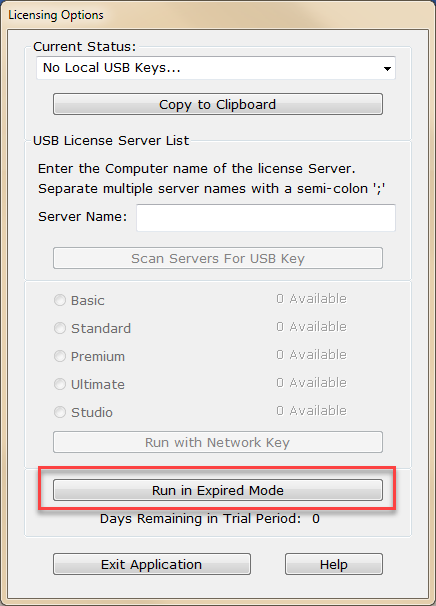The image size is (436, 606).
Task: Click the Licensing Options title bar
Action: (x=218, y=15)
